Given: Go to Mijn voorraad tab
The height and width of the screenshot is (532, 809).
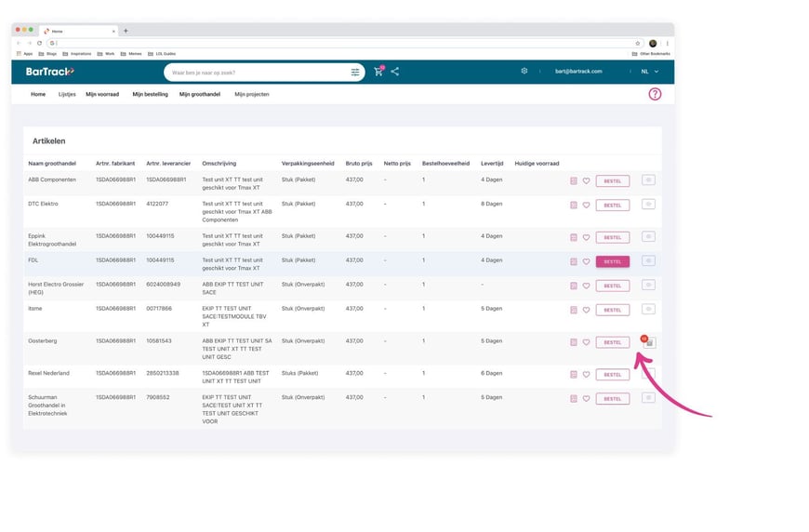Looking at the screenshot, I should coord(102,94).
